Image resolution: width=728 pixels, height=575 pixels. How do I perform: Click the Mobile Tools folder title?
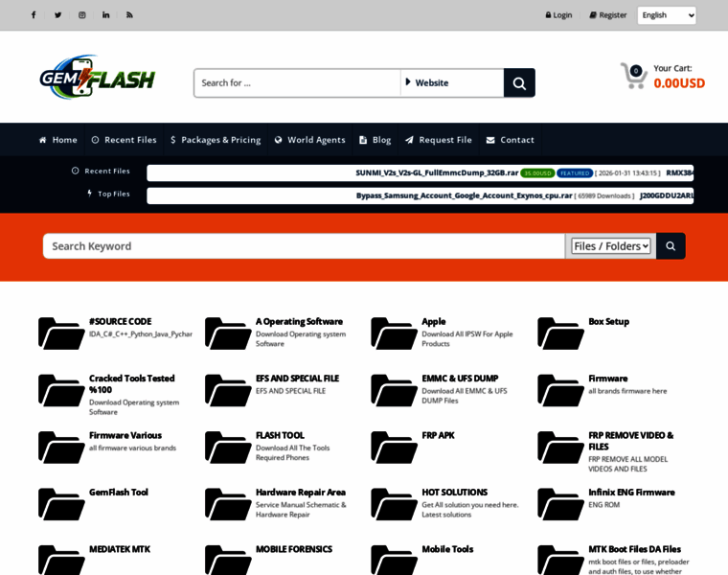pos(447,549)
